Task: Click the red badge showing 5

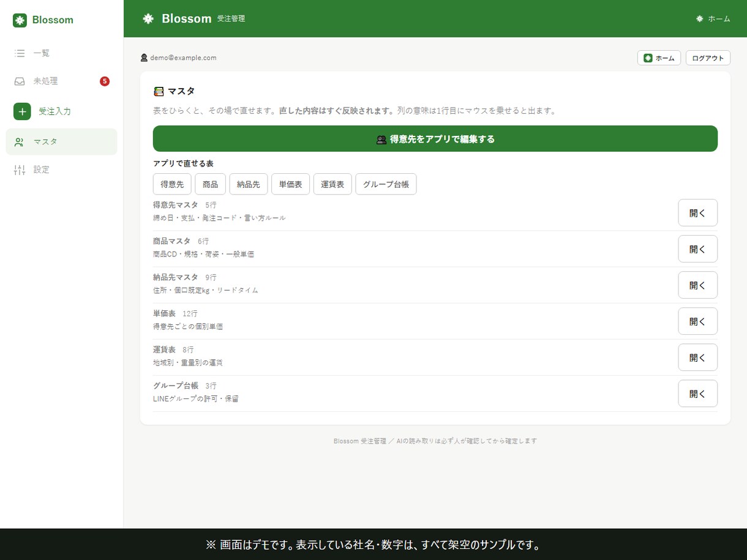Action: click(105, 81)
